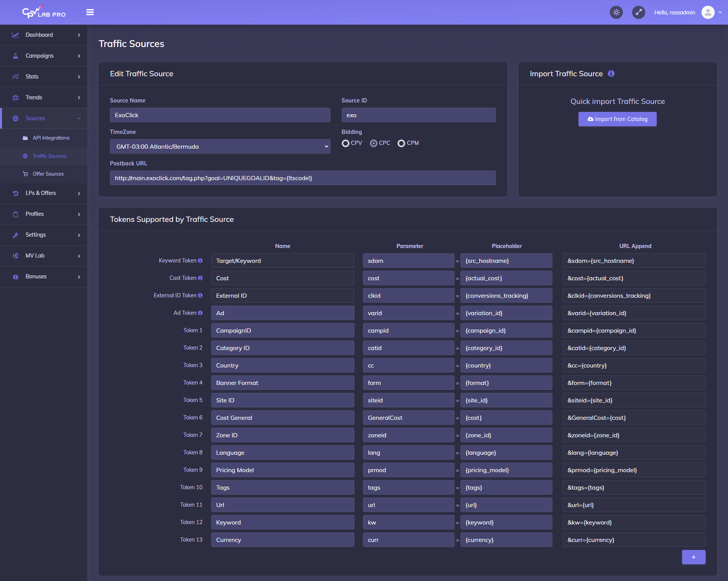Open the Bonuses menu item
The image size is (728, 581).
[x=44, y=277]
